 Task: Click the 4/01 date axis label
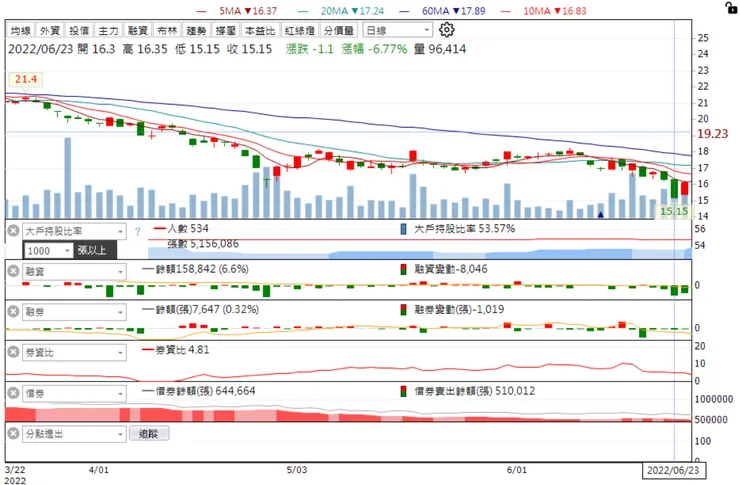(x=99, y=470)
